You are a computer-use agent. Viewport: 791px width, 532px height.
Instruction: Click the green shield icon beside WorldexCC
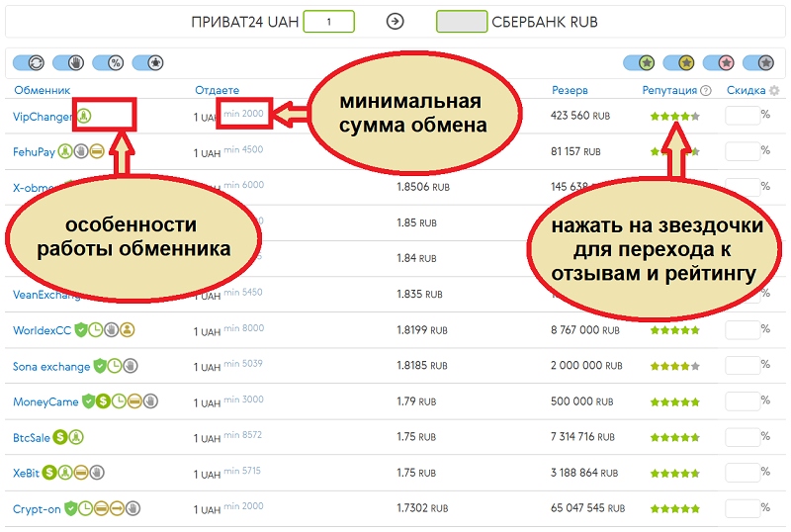[x=80, y=330]
